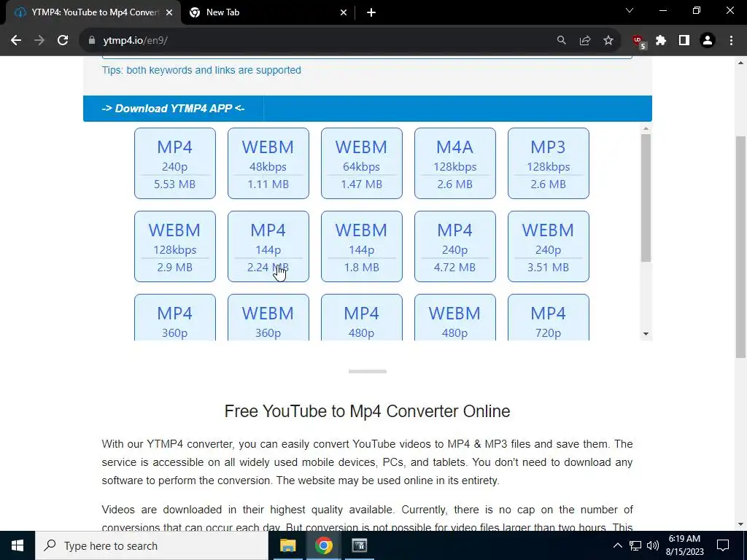
Task: Close the YTMP4 tab
Action: (169, 13)
